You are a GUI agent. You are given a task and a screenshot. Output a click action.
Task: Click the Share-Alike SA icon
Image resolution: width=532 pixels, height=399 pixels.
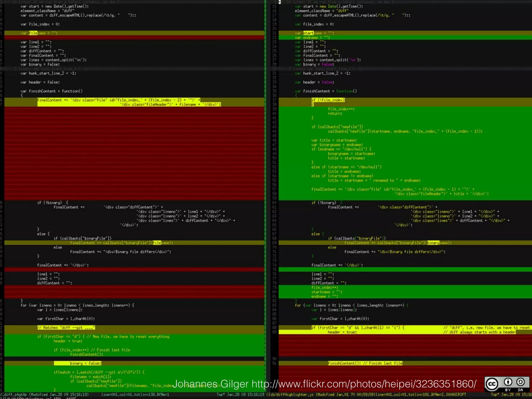tap(520, 382)
